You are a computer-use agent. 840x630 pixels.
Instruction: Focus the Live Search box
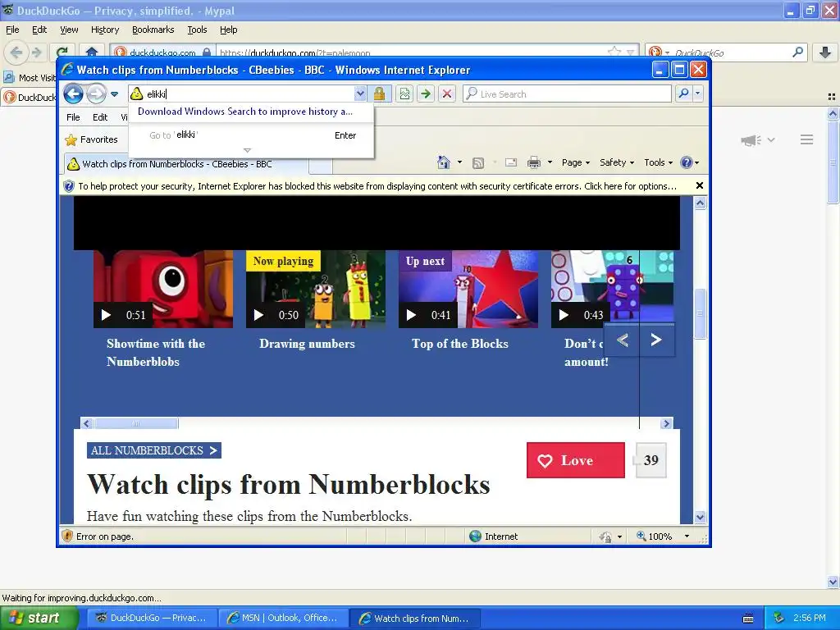point(567,94)
